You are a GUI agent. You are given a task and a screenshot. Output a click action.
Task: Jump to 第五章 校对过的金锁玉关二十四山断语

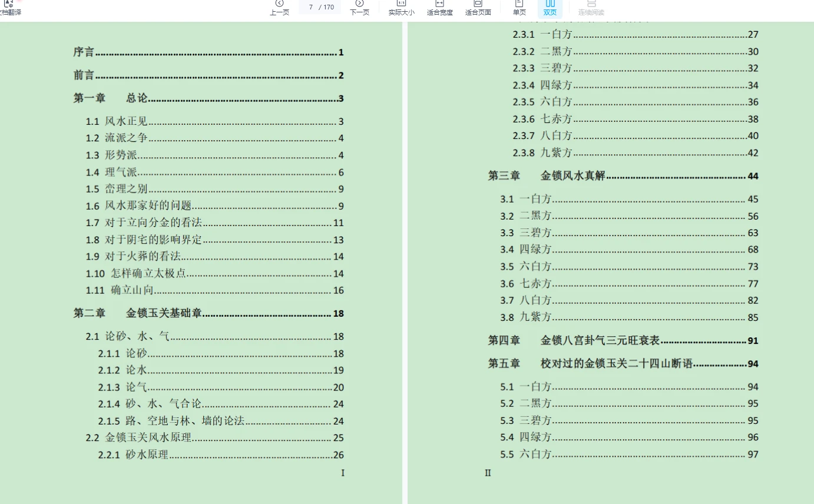coord(623,364)
